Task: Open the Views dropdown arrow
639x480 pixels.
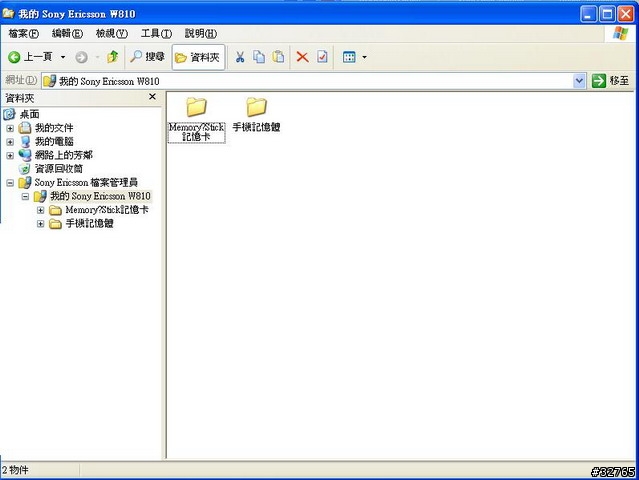Action: pyautogui.click(x=364, y=57)
